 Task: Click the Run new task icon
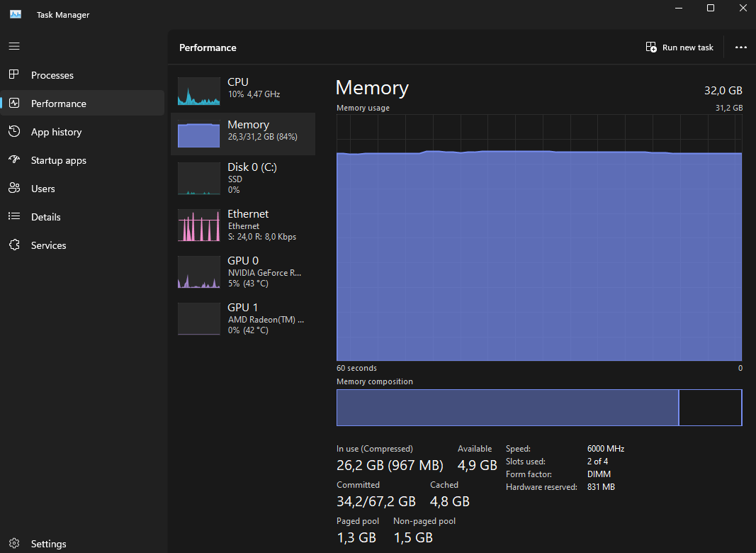click(651, 48)
